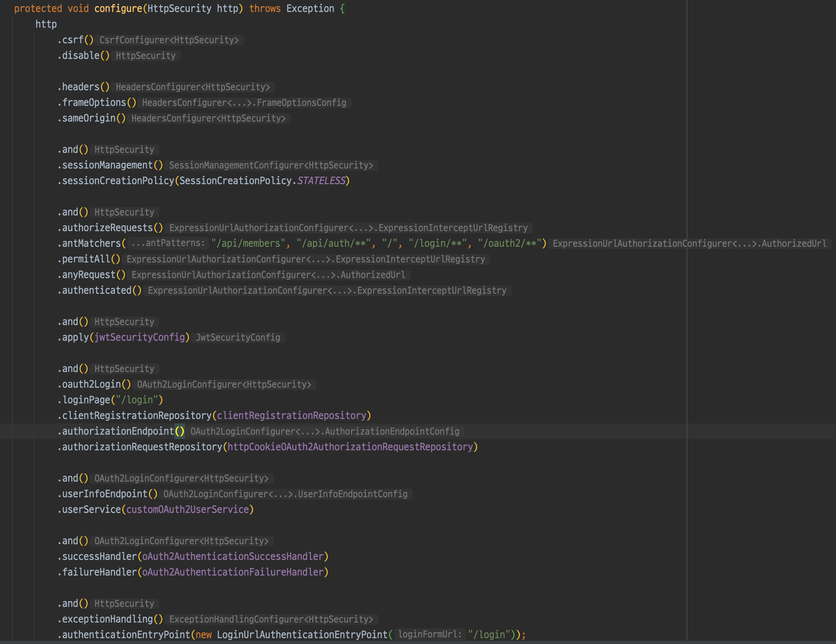The height and width of the screenshot is (644, 836).
Task: Click the antPatterns parameter hint
Action: point(168,243)
